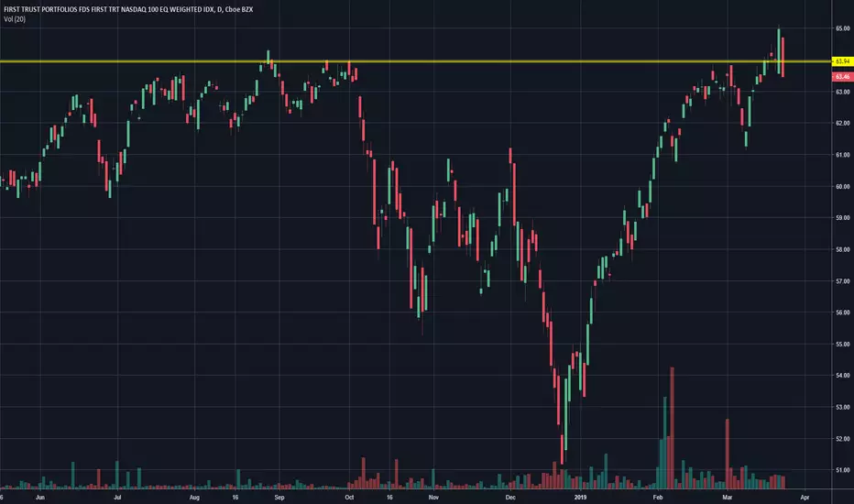Click the Oct label on time axis
Image resolution: width=854 pixels, height=504 pixels.
click(349, 498)
